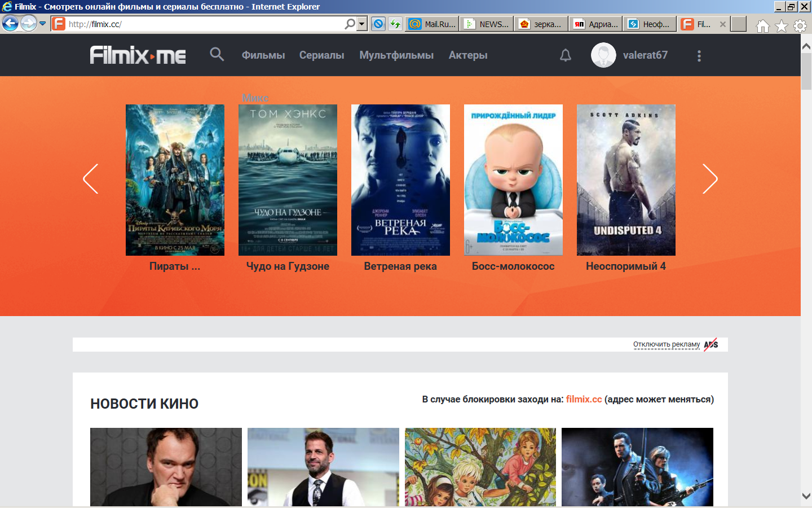
Task: Open the notifications bell icon
Action: [x=566, y=55]
